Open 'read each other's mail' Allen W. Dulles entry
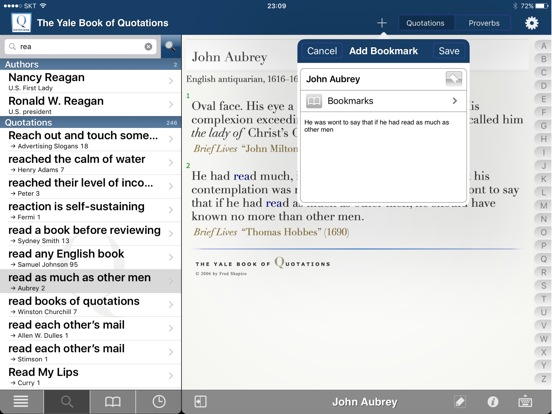Screen dimensions: 552x414 90,329
